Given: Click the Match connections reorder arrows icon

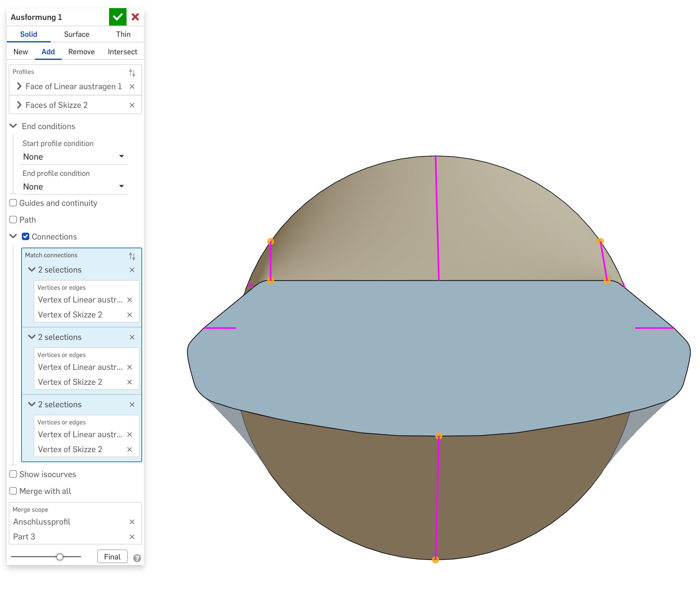Looking at the screenshot, I should [132, 256].
